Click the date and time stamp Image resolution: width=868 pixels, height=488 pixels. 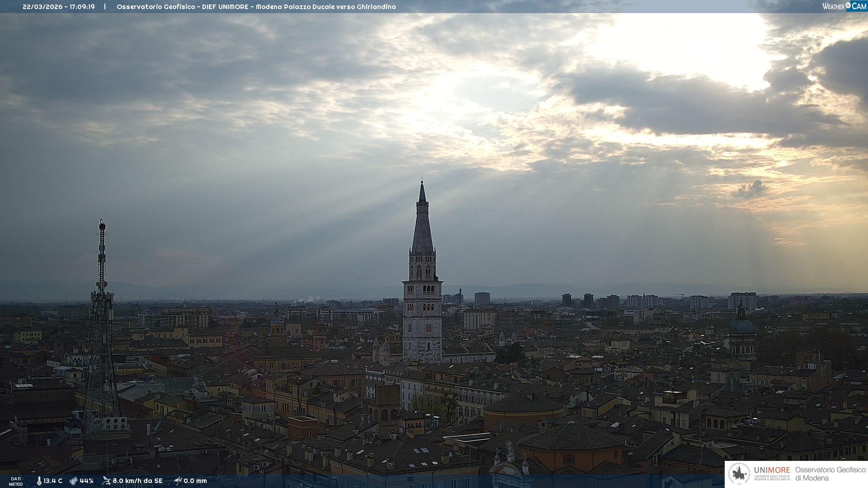(x=59, y=7)
